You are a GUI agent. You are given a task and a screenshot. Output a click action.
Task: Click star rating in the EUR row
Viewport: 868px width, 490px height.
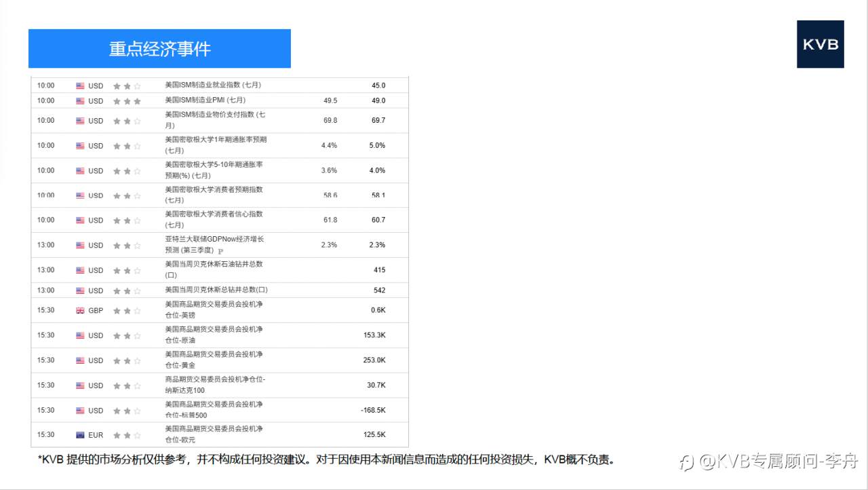point(127,435)
